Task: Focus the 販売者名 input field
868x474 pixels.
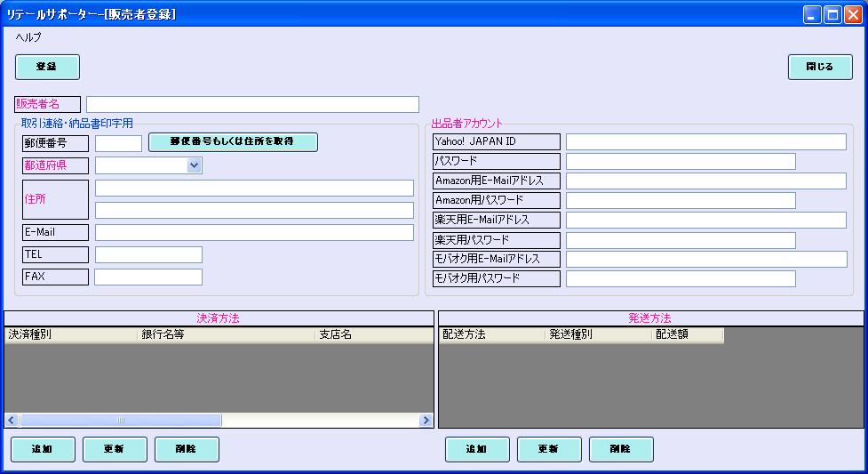Action: (x=252, y=105)
